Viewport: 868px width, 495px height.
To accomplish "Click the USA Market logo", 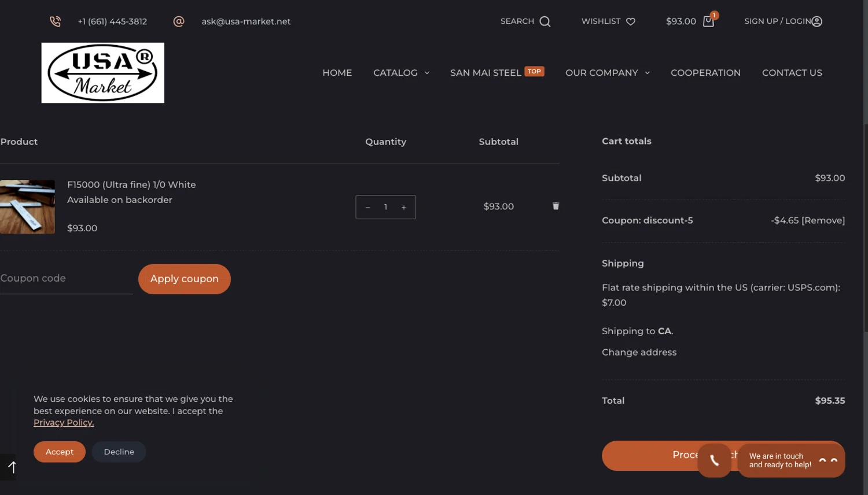I will (x=103, y=73).
